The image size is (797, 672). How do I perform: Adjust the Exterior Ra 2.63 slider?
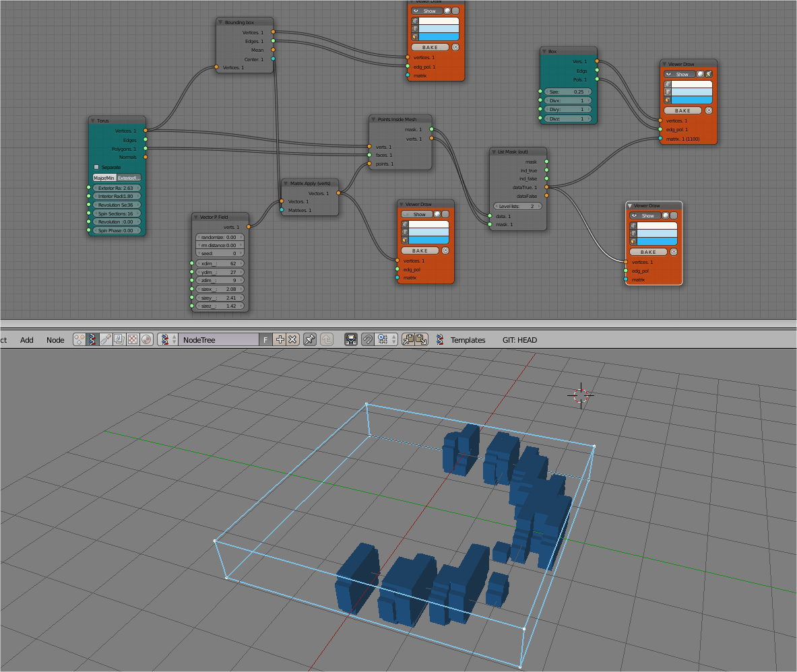(117, 188)
